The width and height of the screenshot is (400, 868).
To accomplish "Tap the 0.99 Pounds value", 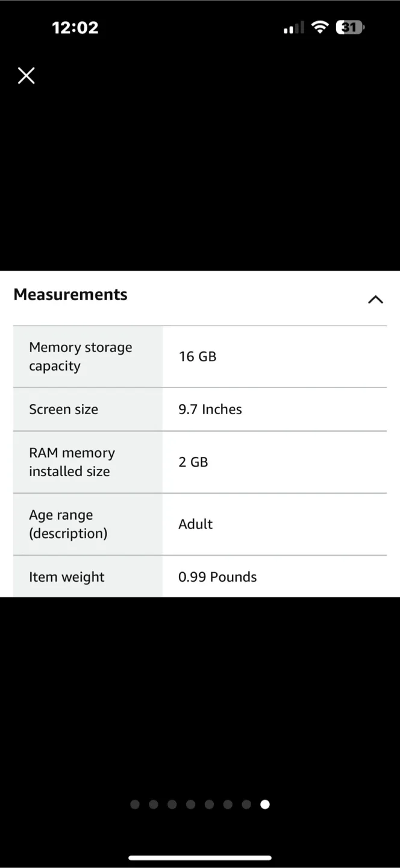I will 217,577.
